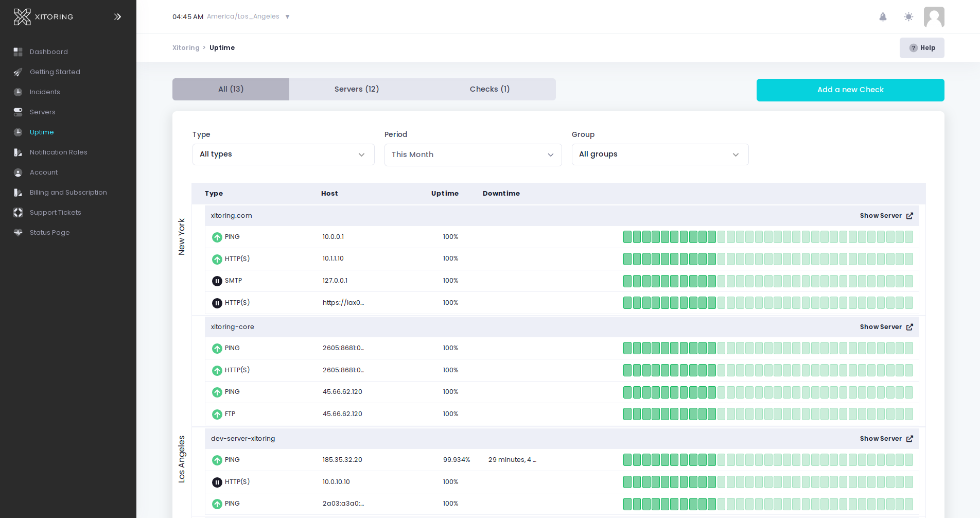Image resolution: width=980 pixels, height=518 pixels.
Task: Collapse sidebar with double-chevron icon
Action: point(117,17)
